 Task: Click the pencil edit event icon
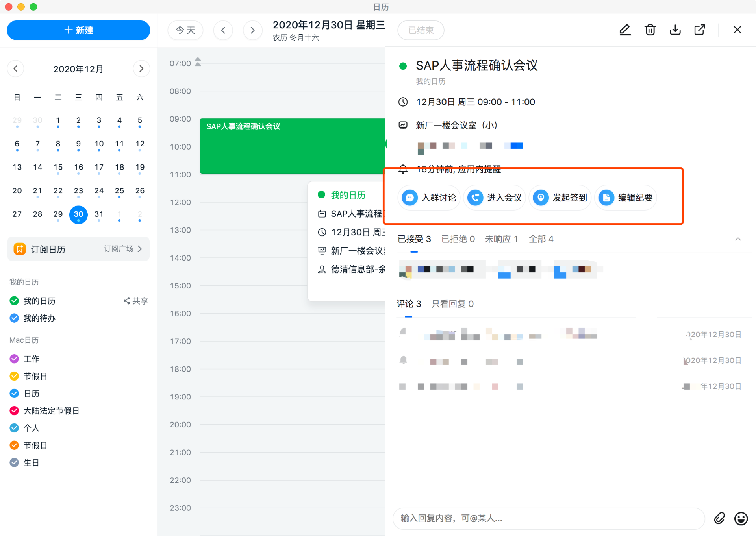[x=625, y=30]
